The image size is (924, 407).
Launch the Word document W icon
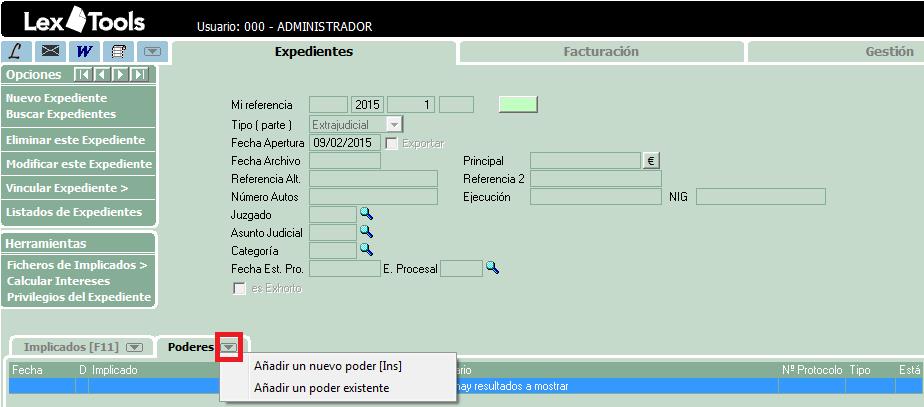click(84, 51)
